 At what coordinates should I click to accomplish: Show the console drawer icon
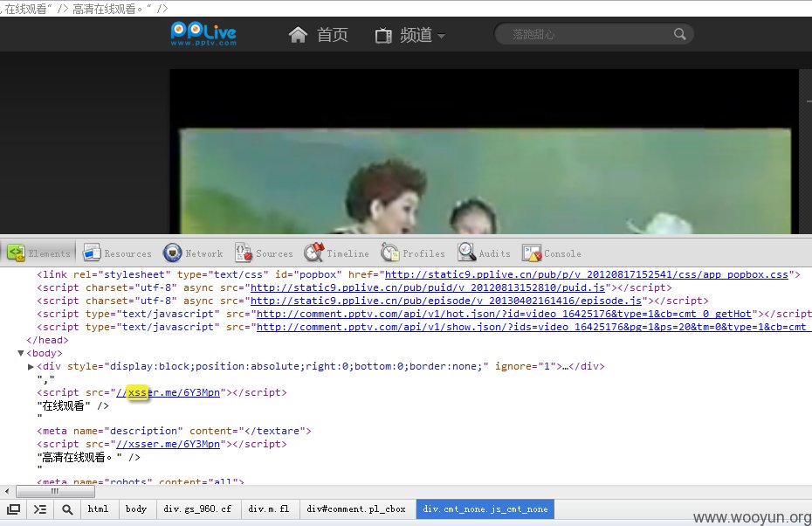40,509
